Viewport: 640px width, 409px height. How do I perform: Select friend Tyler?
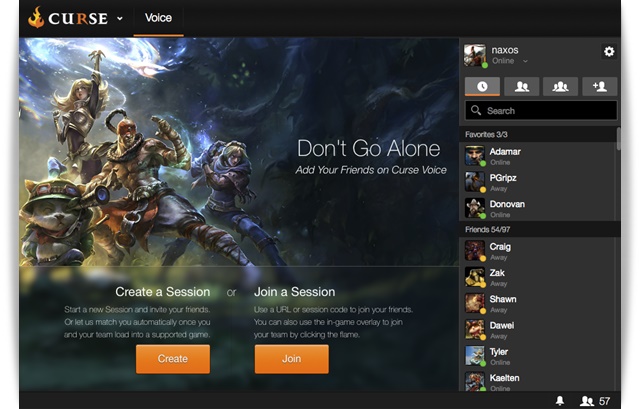[538, 356]
